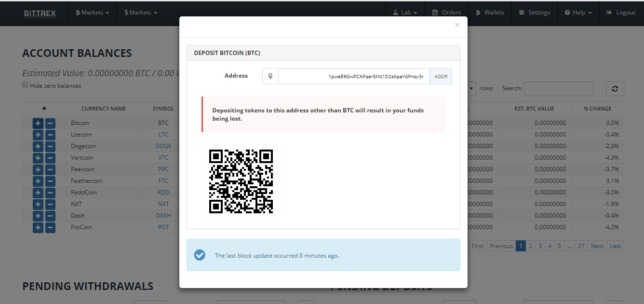Image resolution: width=644 pixels, height=304 pixels.
Task: Click the location pin icon beside the address
Action: (270, 76)
